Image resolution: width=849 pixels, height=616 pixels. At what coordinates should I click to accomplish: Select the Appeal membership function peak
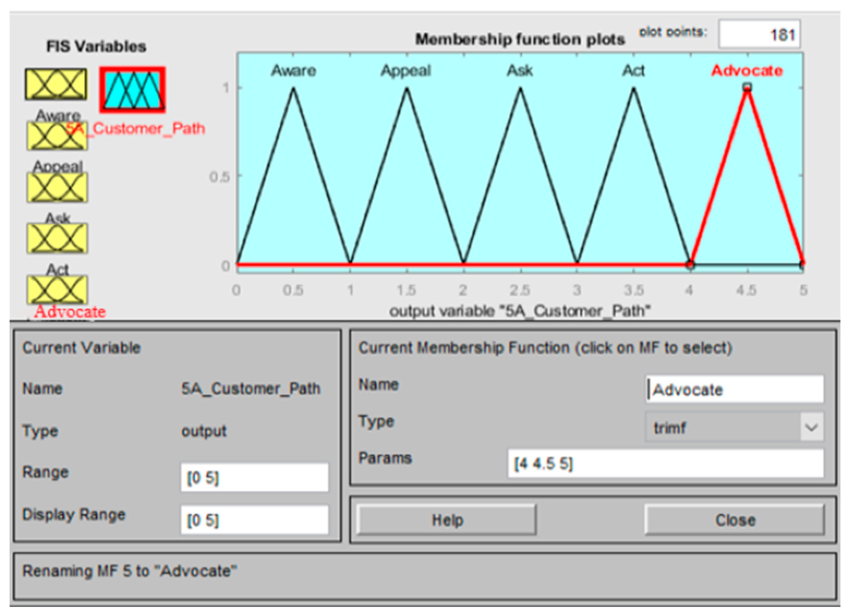coord(407,89)
